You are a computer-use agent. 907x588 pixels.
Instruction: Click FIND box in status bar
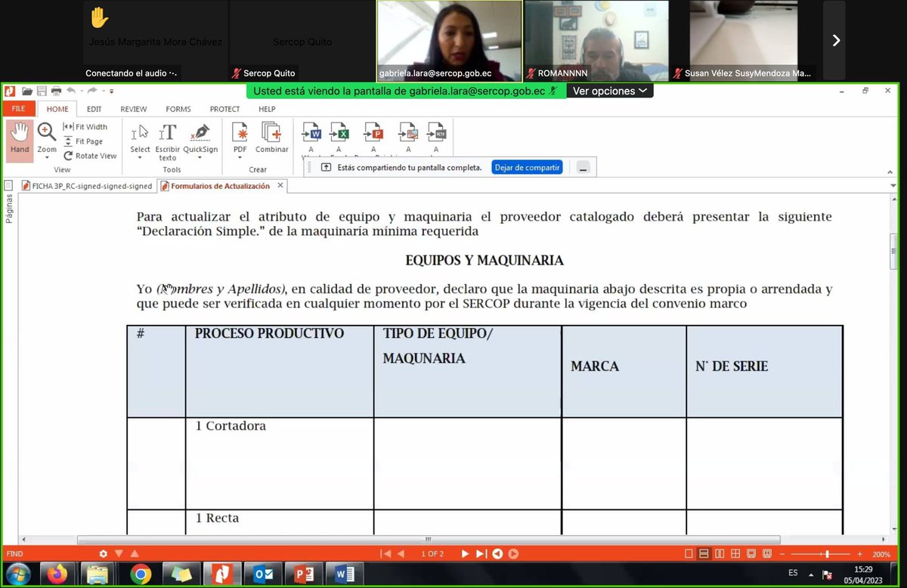pyautogui.click(x=49, y=554)
